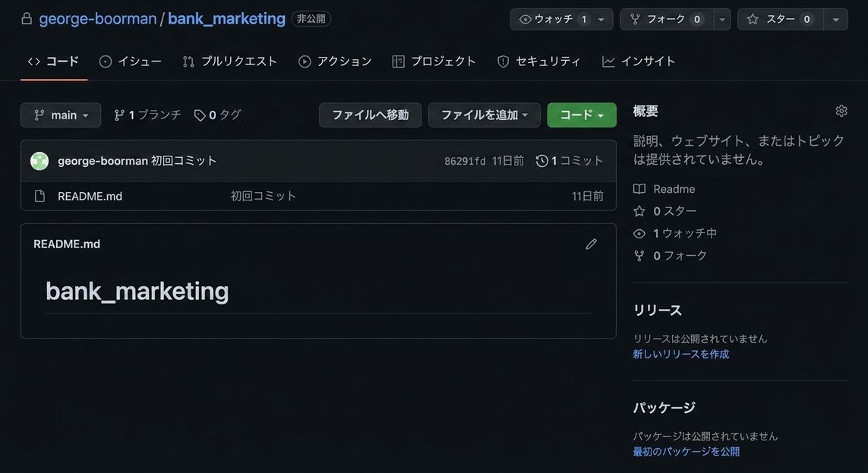Go to the アクション tab
The height and width of the screenshot is (473, 868).
click(335, 61)
